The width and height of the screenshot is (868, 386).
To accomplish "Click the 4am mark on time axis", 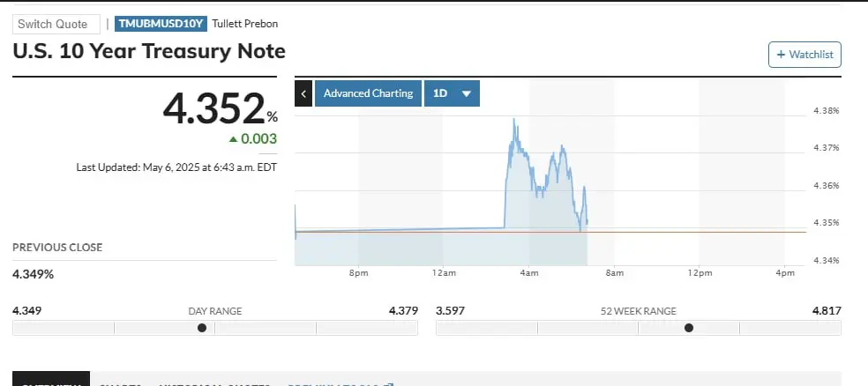I will pos(529,274).
